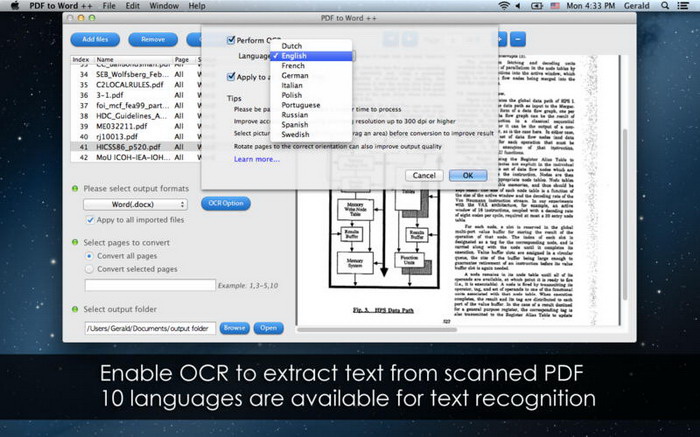Confirm OCR settings with OK
This screenshot has height=437, width=700.
468,175
